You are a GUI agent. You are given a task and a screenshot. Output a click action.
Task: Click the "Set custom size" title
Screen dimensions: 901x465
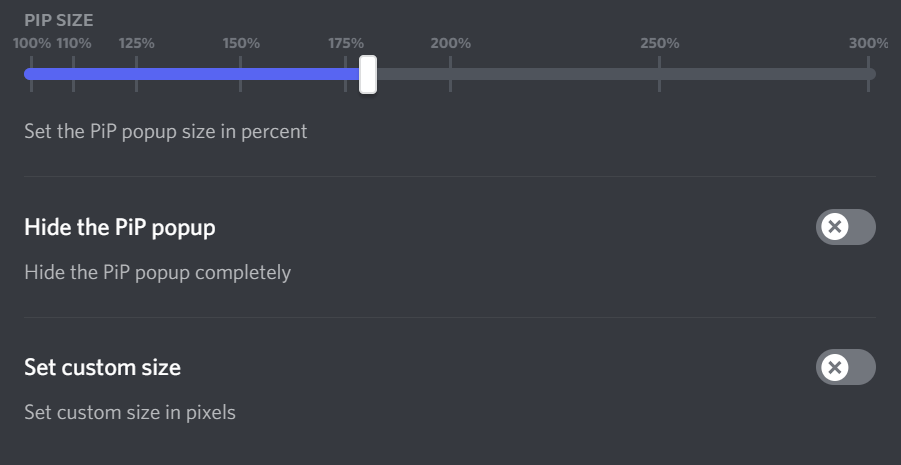coord(102,367)
